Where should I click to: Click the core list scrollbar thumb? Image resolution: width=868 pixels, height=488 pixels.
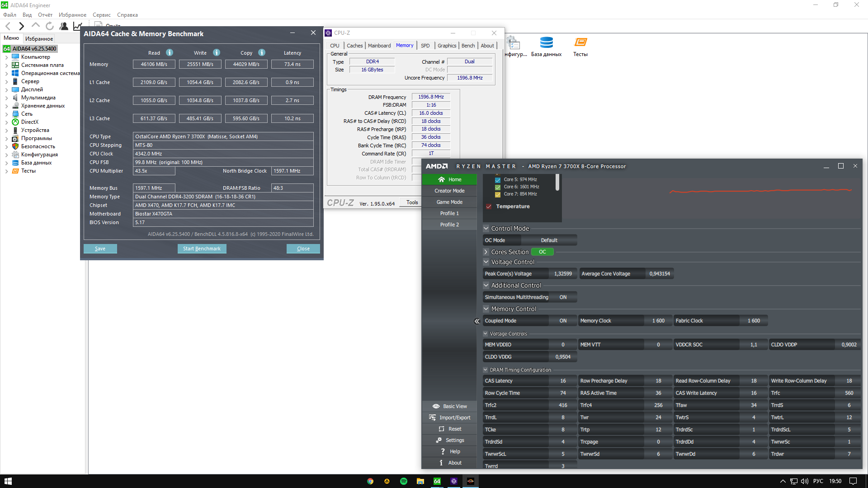557,182
